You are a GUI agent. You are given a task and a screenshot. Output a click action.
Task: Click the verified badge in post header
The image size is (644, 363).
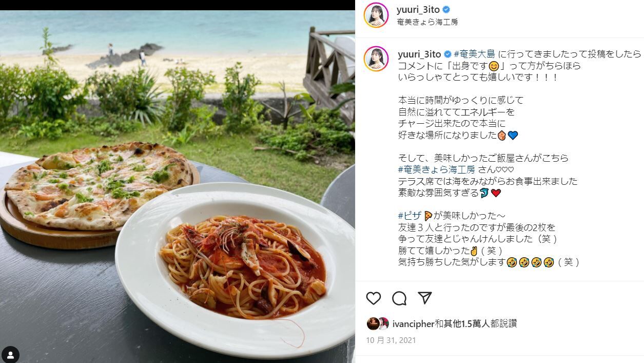(x=446, y=10)
